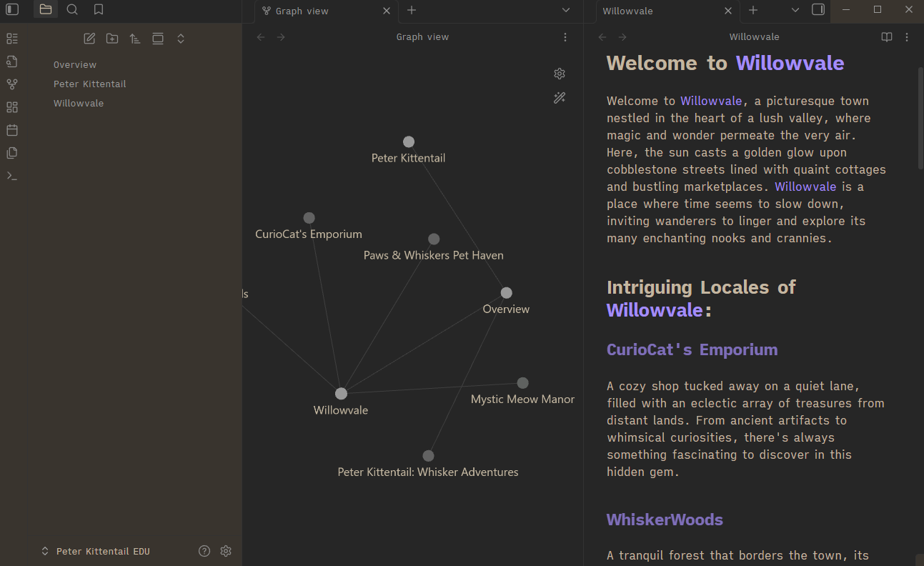Click the Willowvale link in the heading

click(790, 63)
